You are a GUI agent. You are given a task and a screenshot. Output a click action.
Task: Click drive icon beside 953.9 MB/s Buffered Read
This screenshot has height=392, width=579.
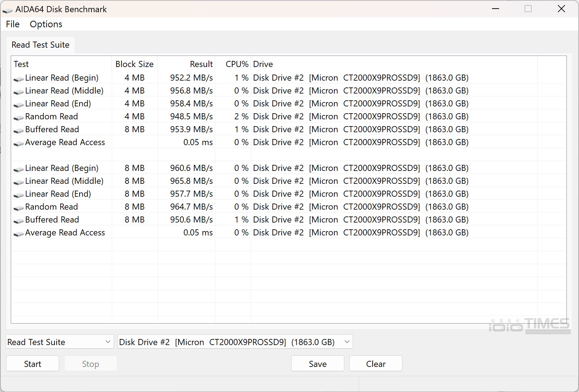(x=19, y=130)
